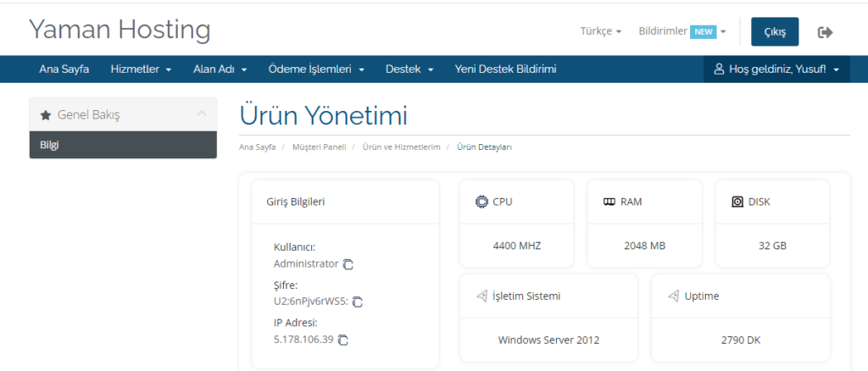Click the CPU chip icon
This screenshot has width=868, height=371.
[481, 202]
